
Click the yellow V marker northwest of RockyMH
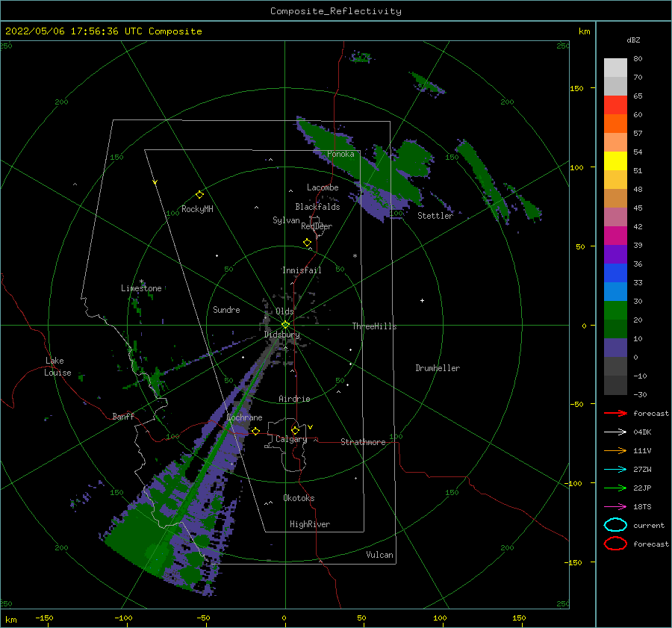[x=155, y=182]
